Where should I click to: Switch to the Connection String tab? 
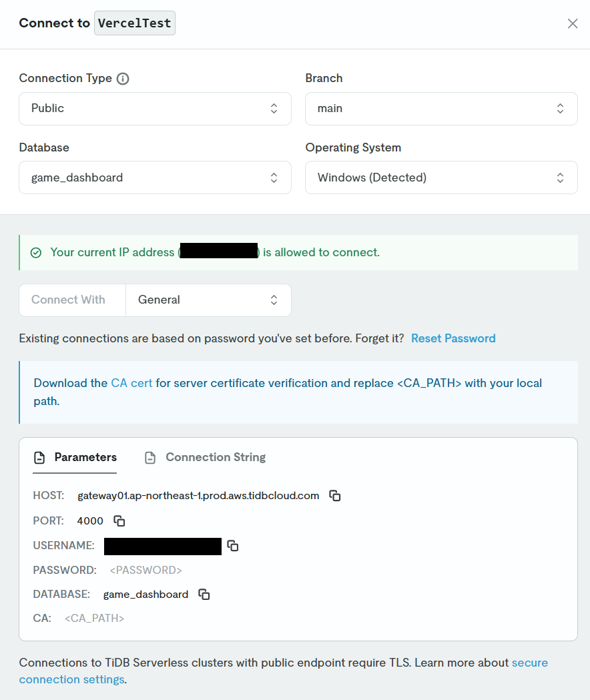(206, 458)
